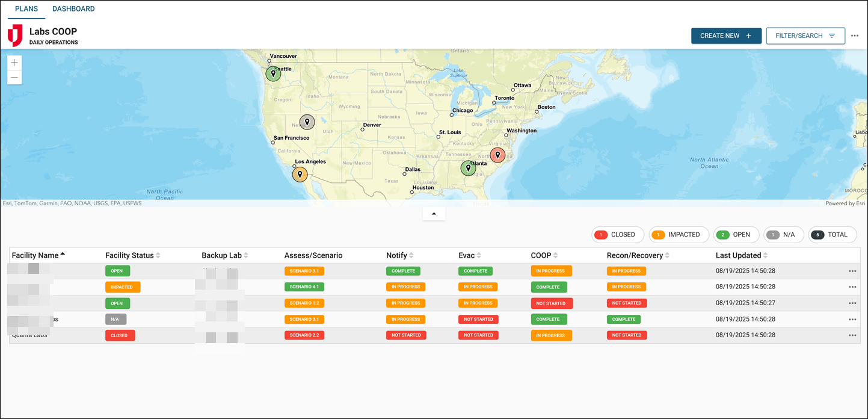Select the green facility pin near Seattle
This screenshot has width=868, height=419.
point(273,73)
